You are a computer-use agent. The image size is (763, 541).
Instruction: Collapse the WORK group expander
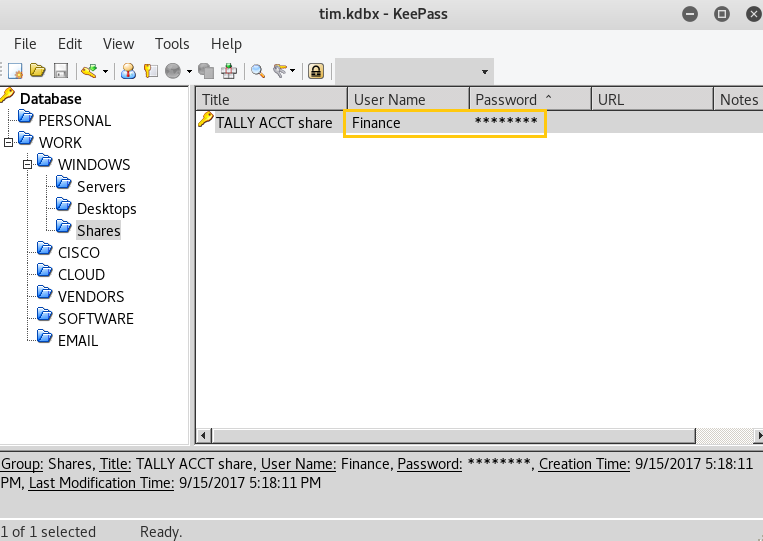tap(8, 143)
